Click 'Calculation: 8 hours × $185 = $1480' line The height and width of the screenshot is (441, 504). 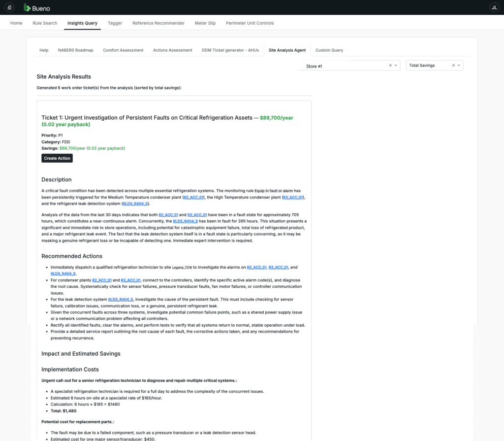pos(85,405)
